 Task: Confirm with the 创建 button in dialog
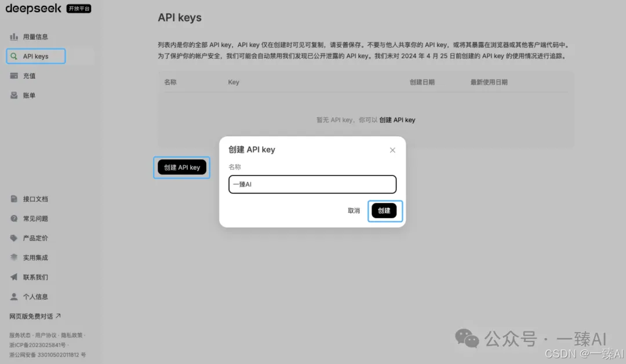[x=384, y=211]
